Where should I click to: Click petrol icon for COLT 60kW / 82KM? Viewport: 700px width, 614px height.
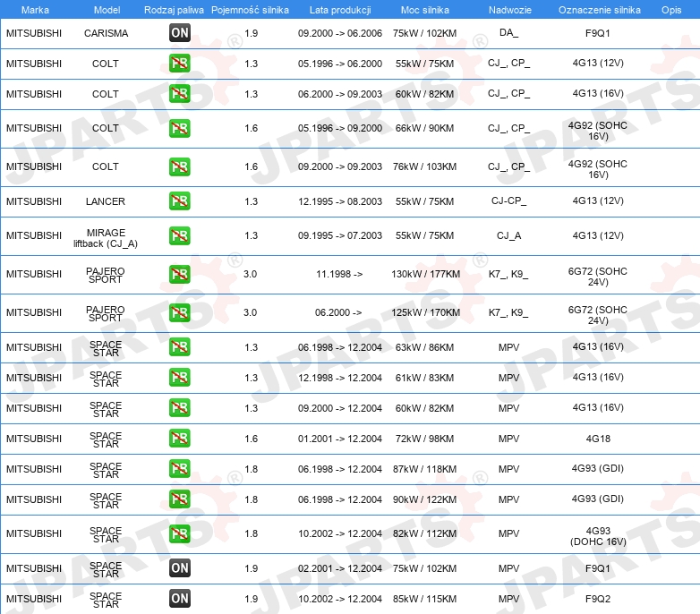(180, 94)
